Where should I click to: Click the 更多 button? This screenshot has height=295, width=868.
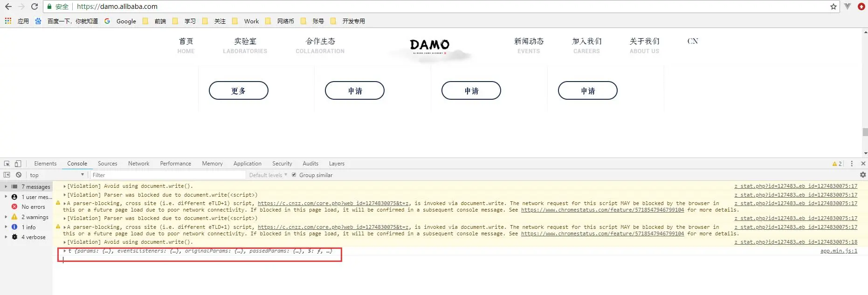239,90
